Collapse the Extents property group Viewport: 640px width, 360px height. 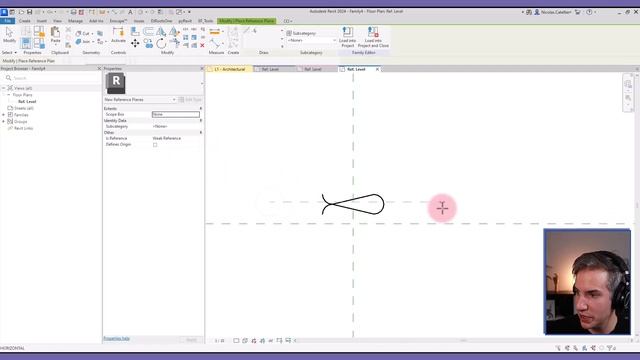[200, 109]
